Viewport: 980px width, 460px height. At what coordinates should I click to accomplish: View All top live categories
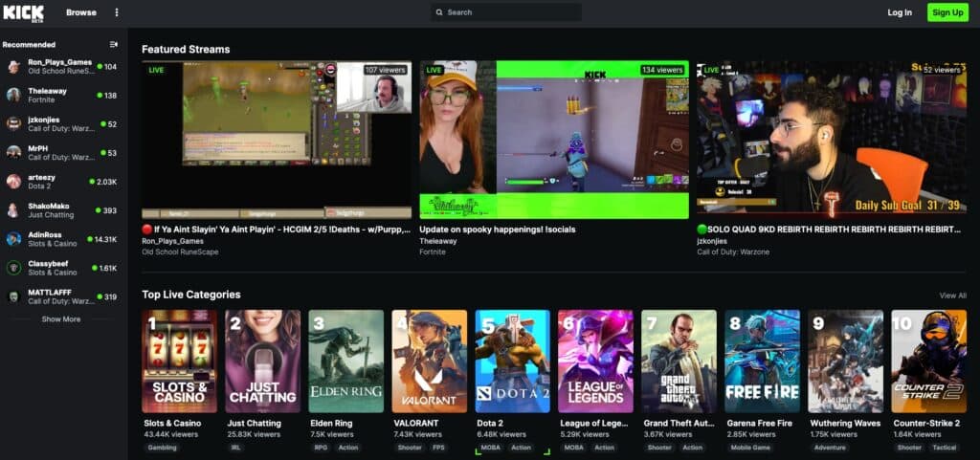[x=952, y=296]
